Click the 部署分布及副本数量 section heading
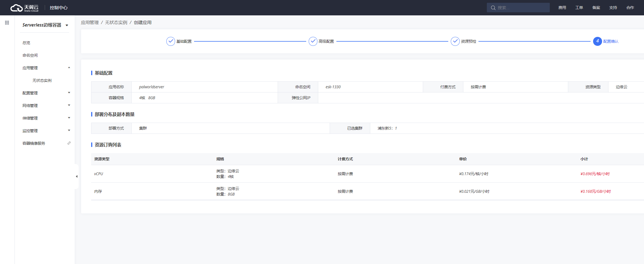Viewport: 644px width, 264px height. (115, 114)
